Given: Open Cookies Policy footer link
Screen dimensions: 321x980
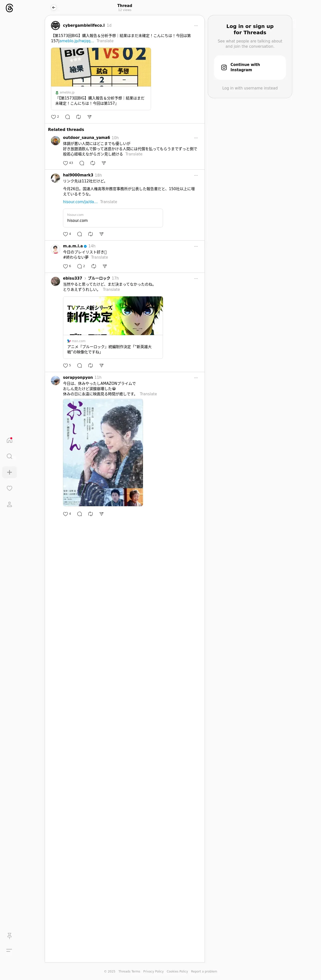Looking at the screenshot, I should [x=177, y=971].
